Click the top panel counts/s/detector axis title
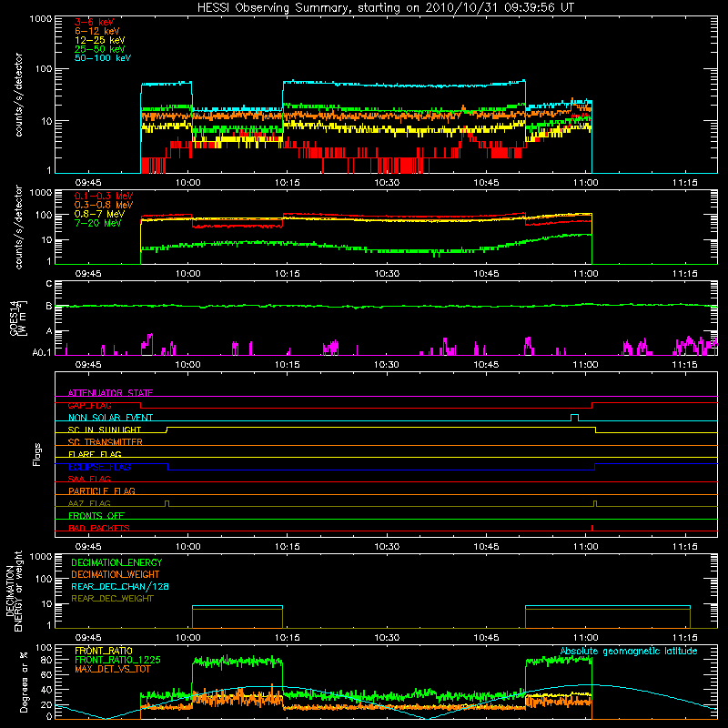Image resolution: width=728 pixels, height=728 pixels. click(18, 95)
